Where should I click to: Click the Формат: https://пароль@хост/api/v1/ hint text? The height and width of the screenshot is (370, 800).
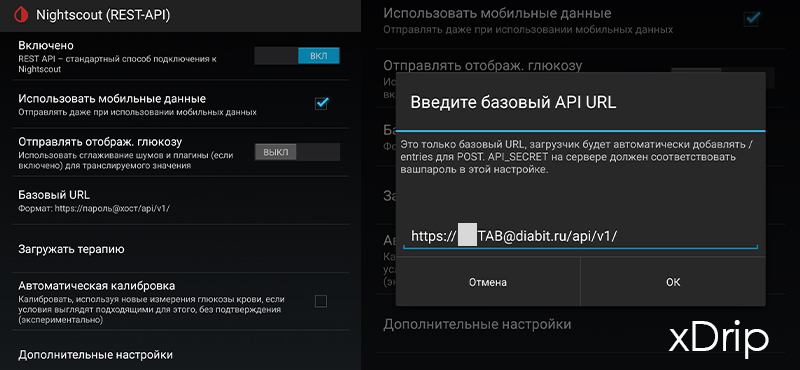pyautogui.click(x=94, y=209)
